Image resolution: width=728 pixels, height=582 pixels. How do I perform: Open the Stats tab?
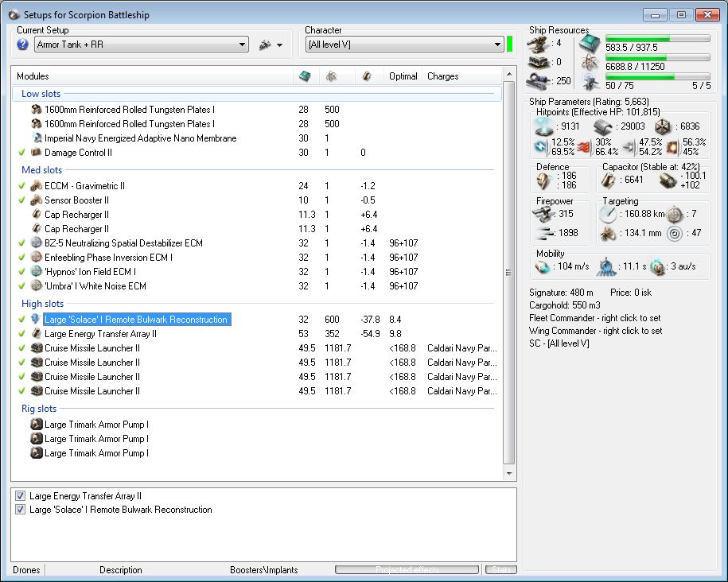coord(501,569)
